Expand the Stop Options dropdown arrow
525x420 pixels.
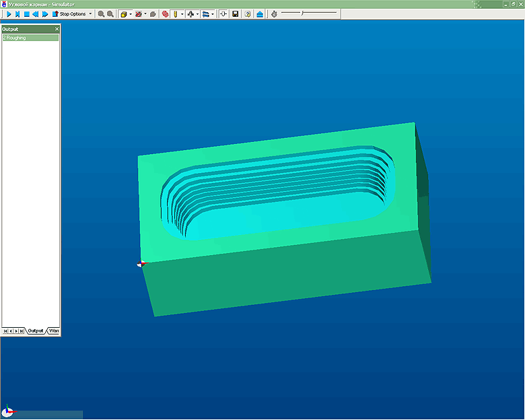click(x=90, y=14)
